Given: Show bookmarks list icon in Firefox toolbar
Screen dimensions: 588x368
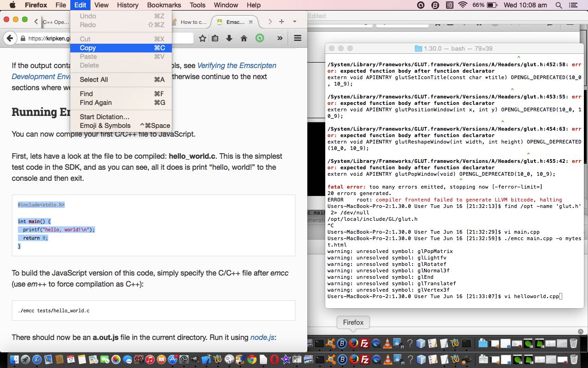Looking at the screenshot, I should coord(215,38).
